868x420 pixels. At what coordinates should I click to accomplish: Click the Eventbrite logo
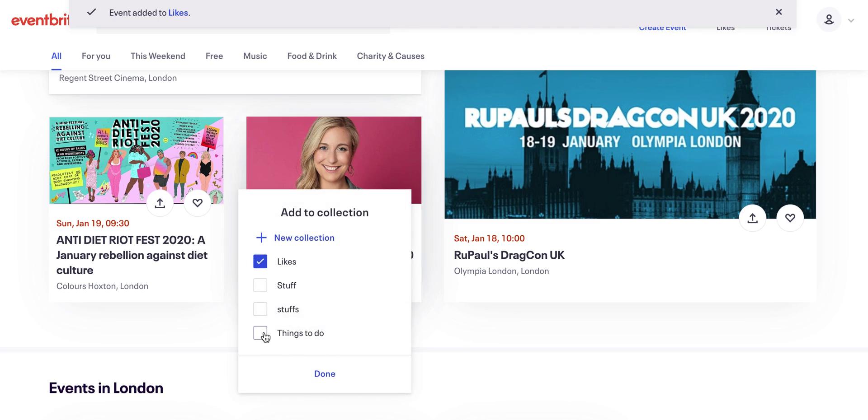[40, 20]
